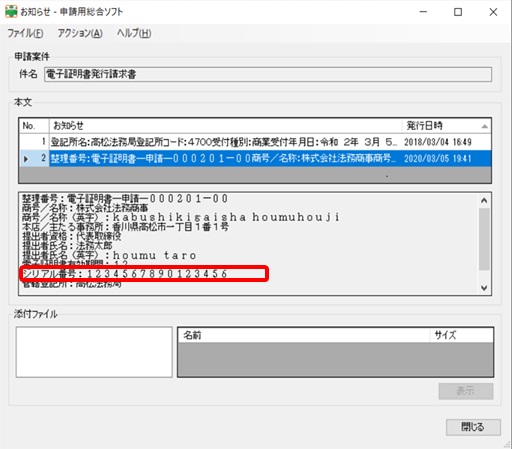Click the application icon in title bar
This screenshot has width=512, height=449.
click(11, 12)
